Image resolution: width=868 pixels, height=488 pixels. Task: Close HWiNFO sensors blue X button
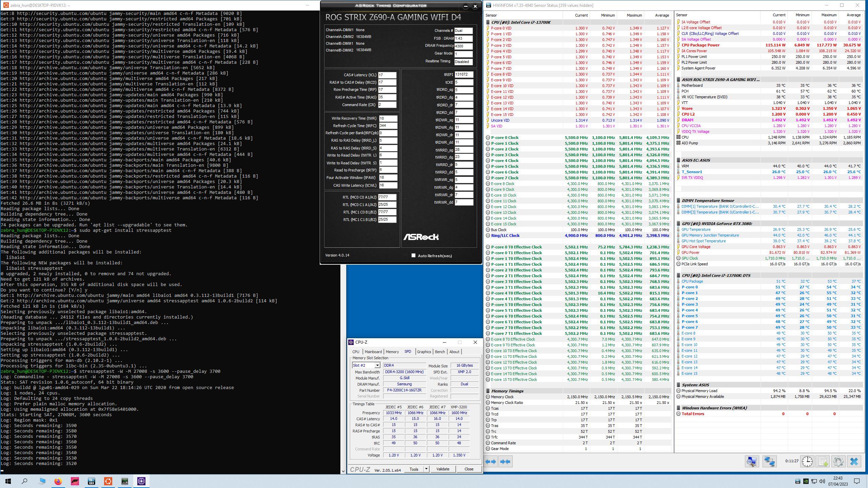854,461
